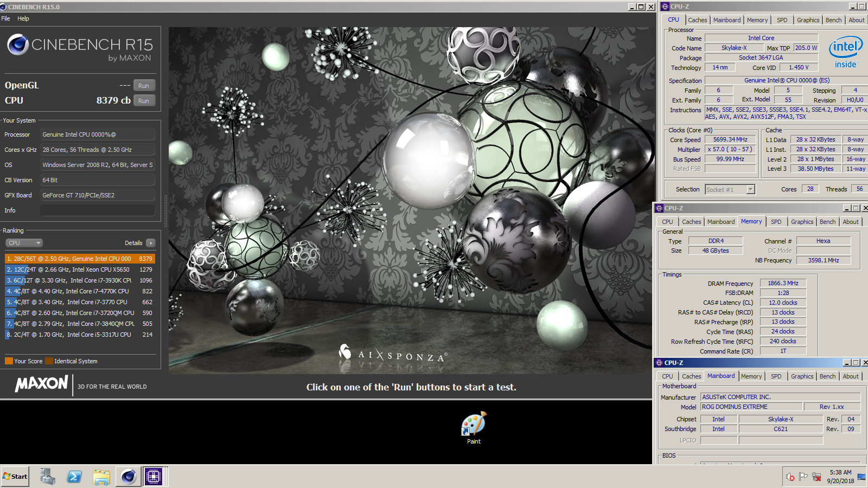Run the CPU benchmark test
The image size is (868, 488).
click(144, 101)
